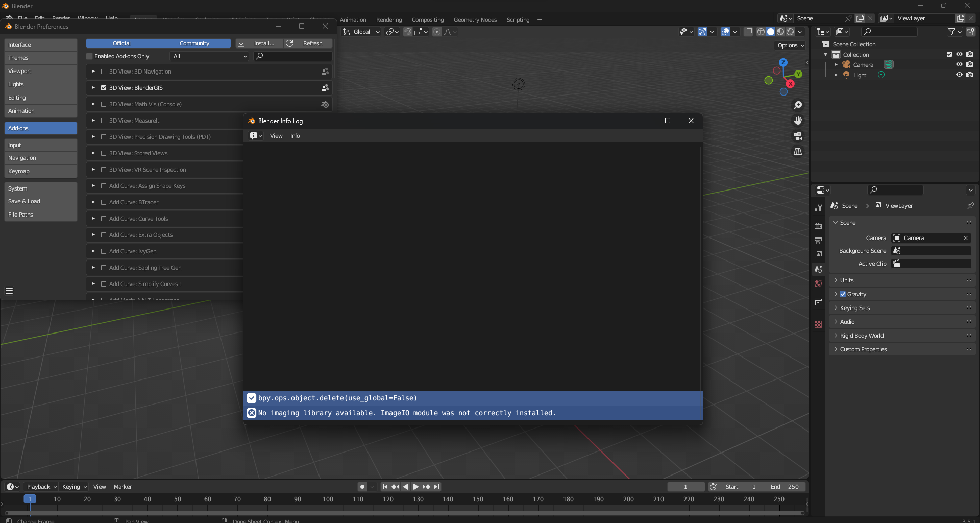Hide the Light object in the outliner

coord(959,75)
